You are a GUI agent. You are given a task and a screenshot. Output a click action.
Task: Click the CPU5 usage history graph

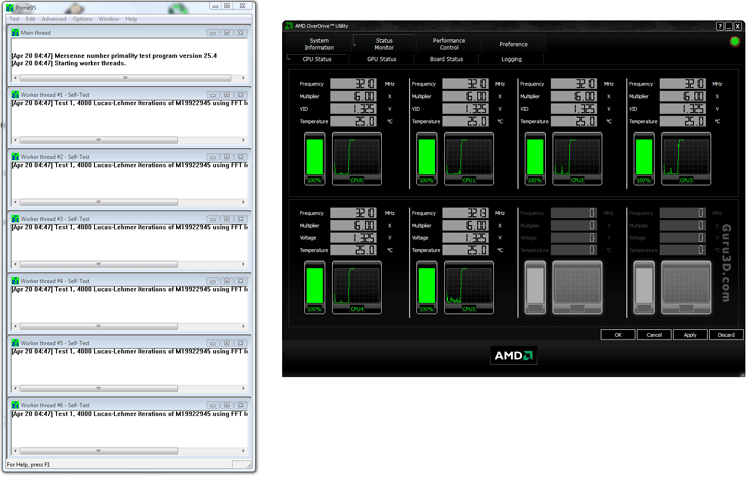pyautogui.click(x=469, y=288)
